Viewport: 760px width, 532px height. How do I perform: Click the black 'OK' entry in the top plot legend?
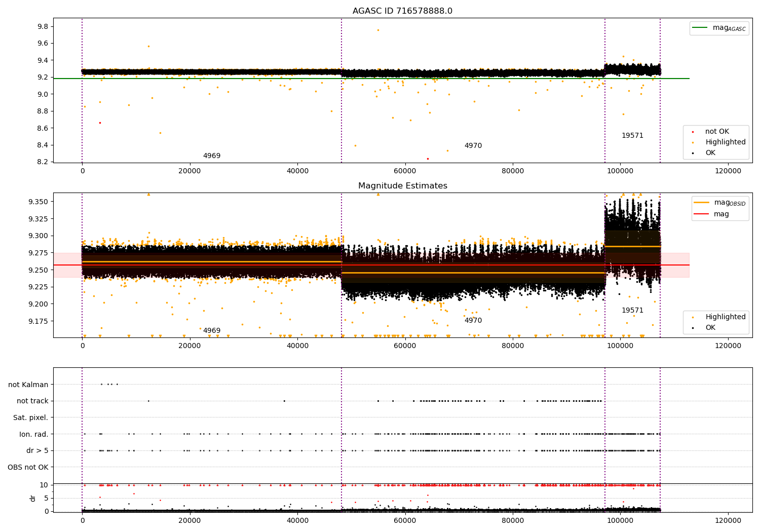tap(710, 153)
